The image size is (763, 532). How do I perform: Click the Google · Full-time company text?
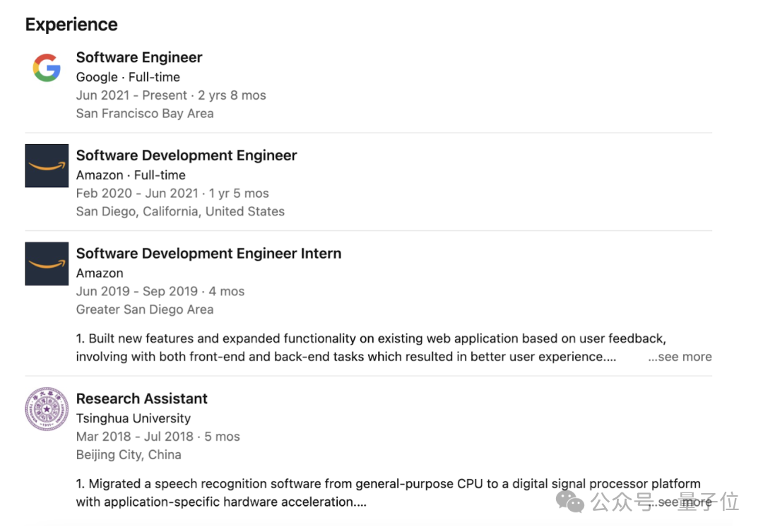(128, 77)
